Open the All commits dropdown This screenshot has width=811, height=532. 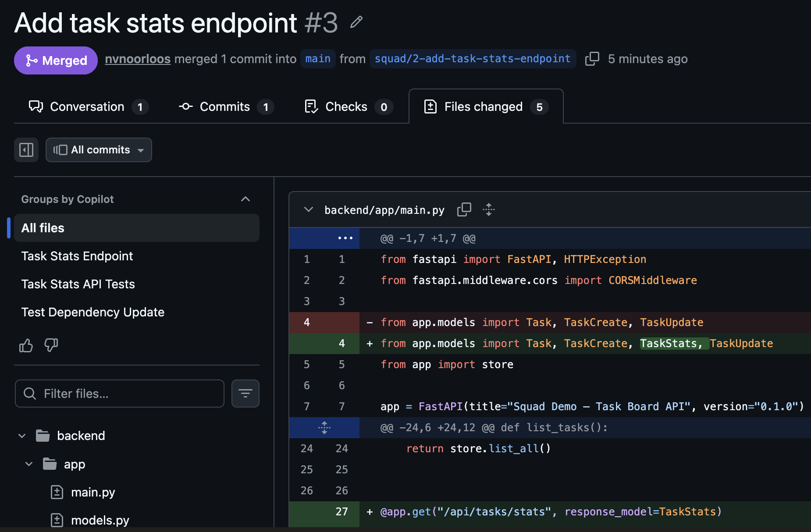[99, 150]
